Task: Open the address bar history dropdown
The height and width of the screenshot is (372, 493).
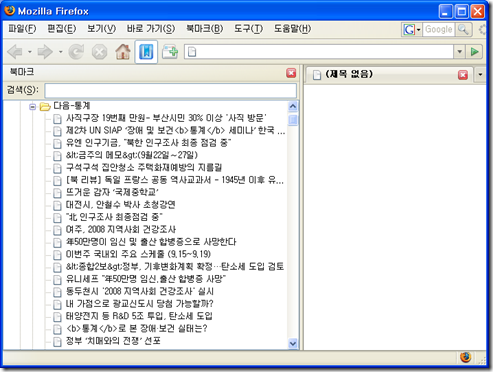Action: (x=460, y=52)
